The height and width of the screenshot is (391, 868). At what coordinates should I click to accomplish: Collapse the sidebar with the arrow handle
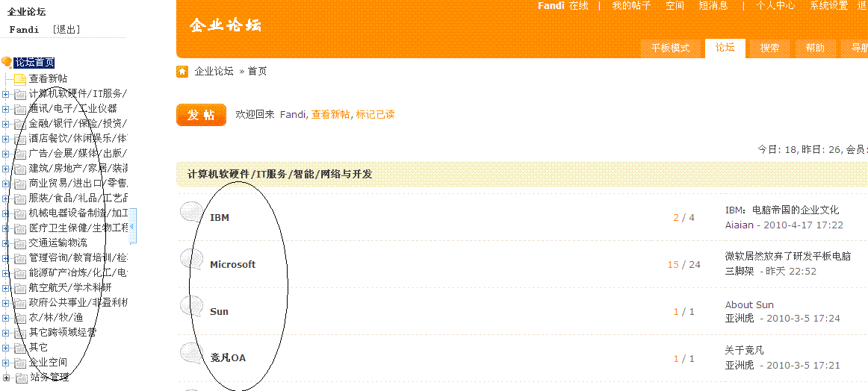[132, 226]
